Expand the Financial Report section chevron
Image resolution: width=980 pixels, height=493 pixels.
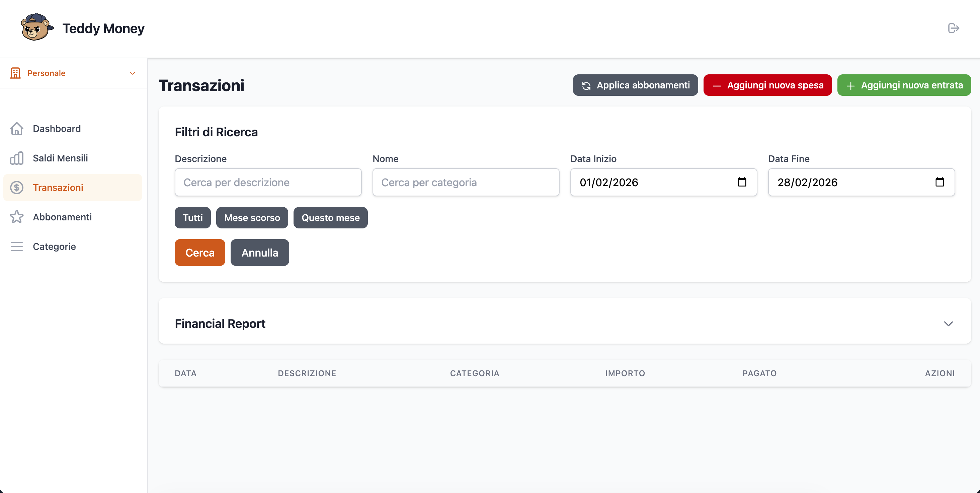948,324
